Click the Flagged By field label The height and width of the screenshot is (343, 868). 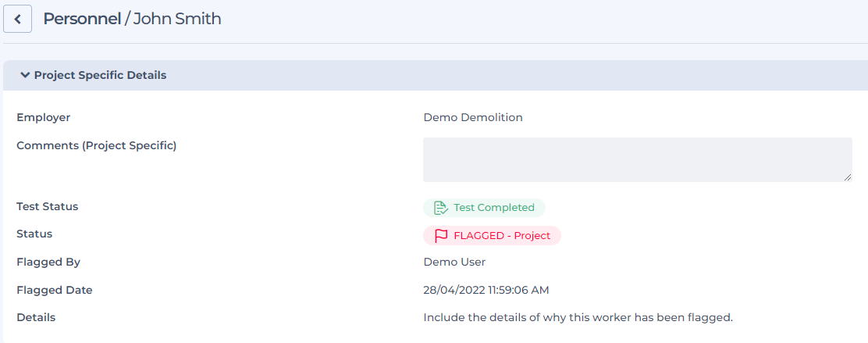point(48,263)
